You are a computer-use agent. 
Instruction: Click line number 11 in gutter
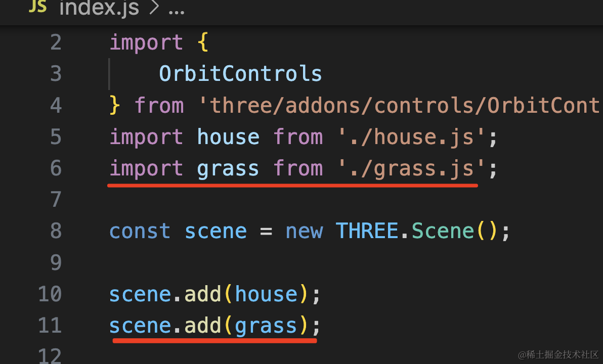click(x=50, y=326)
